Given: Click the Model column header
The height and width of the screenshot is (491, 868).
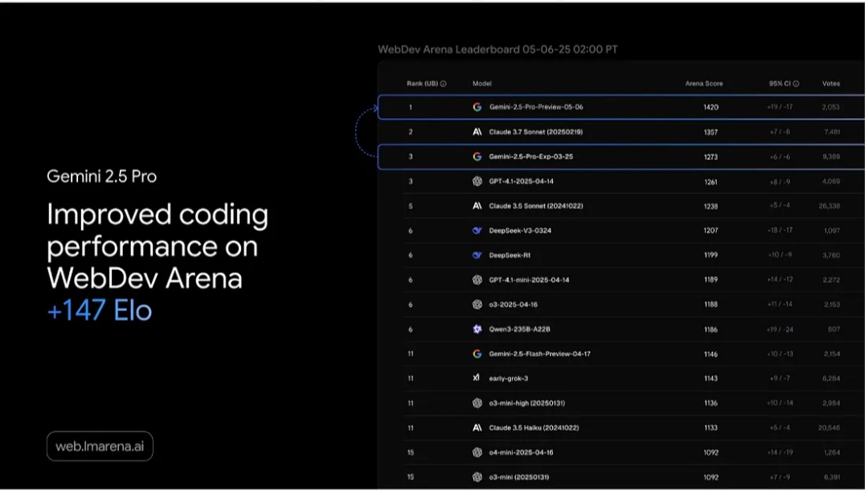Looking at the screenshot, I should [481, 84].
